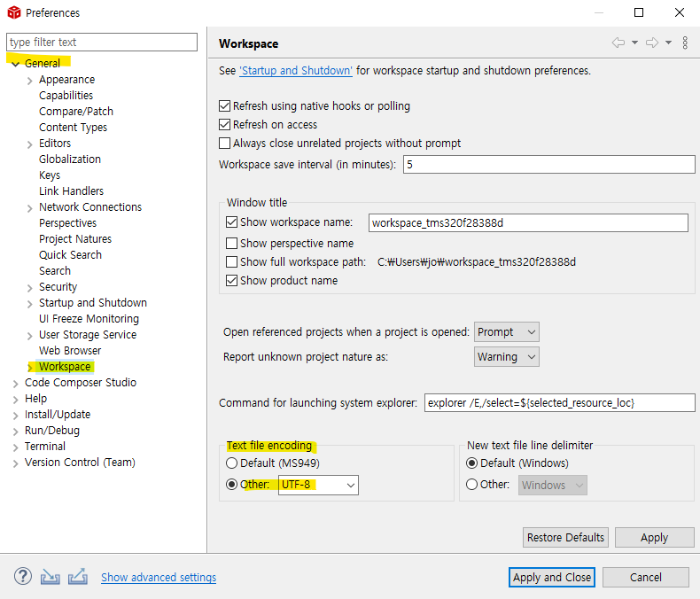The image size is (700, 599).
Task: Open the Warning project nature dropdown
Action: tap(507, 357)
